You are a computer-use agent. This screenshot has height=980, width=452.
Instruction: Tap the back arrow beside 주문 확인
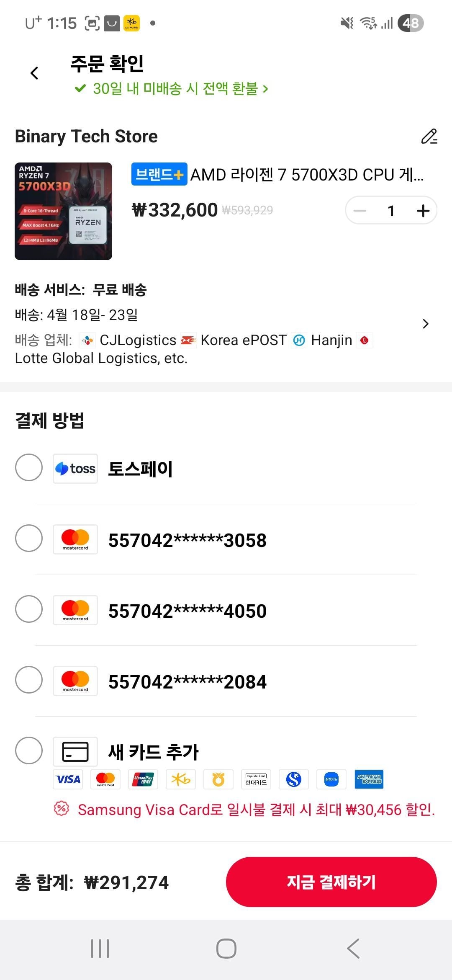click(34, 73)
